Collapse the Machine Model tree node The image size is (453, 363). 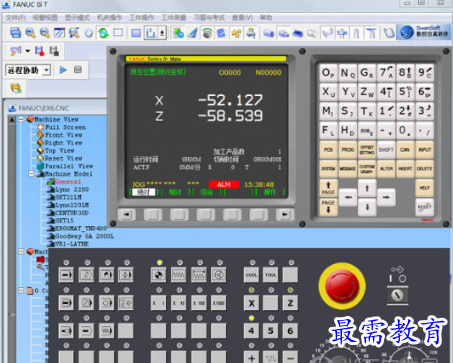click(x=31, y=174)
